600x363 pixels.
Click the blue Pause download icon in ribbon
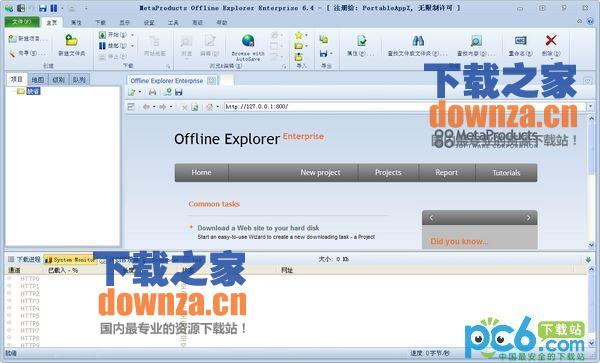(x=102, y=46)
